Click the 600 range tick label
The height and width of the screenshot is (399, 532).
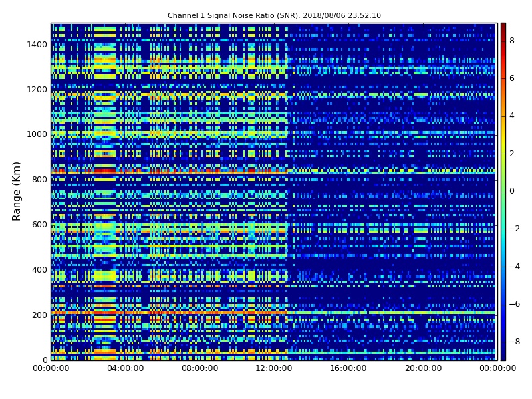[x=39, y=225]
